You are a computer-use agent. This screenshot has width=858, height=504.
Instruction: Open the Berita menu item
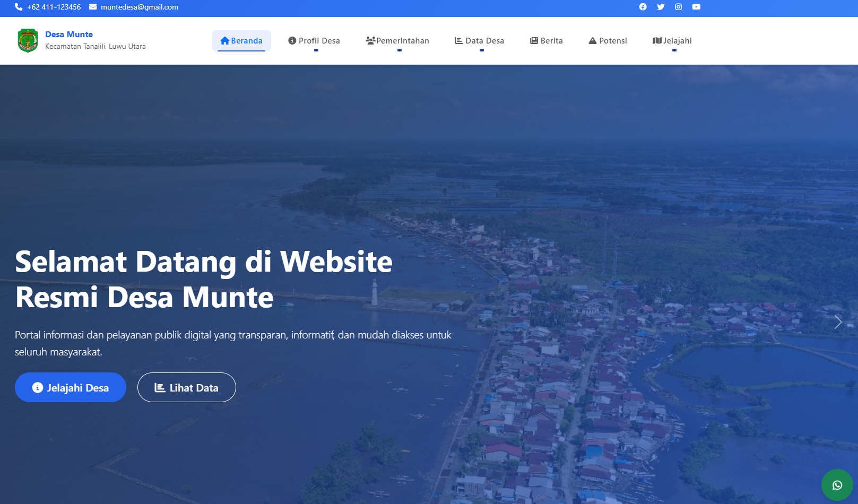[x=546, y=40]
